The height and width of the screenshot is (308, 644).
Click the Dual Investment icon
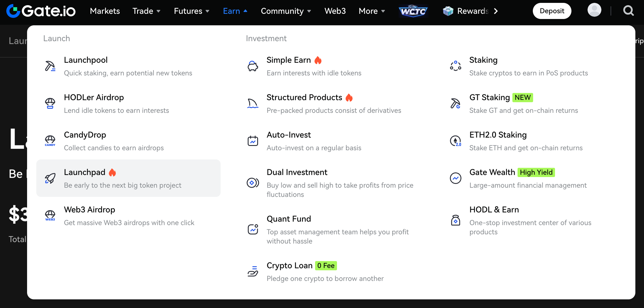[253, 182]
